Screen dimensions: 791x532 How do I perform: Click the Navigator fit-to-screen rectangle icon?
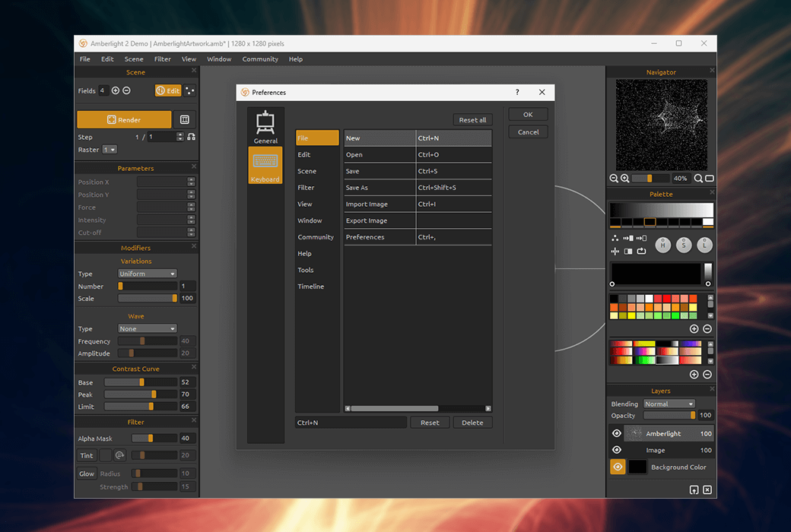click(x=710, y=178)
